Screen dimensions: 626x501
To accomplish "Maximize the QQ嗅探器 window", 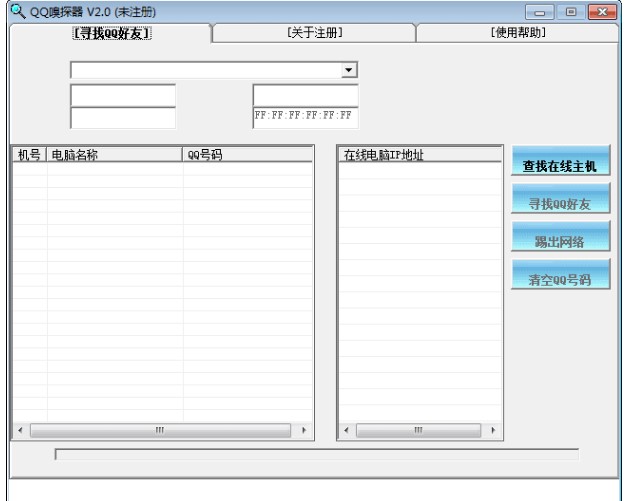I will 571,12.
